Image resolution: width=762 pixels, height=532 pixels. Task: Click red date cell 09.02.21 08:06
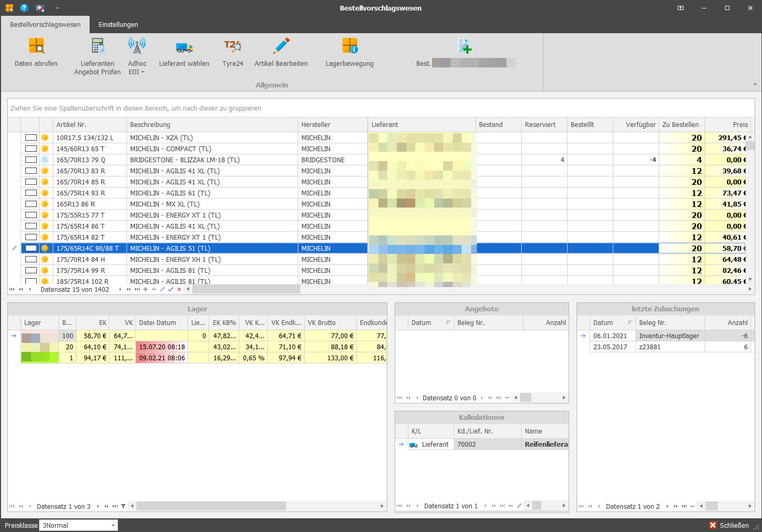coord(162,358)
